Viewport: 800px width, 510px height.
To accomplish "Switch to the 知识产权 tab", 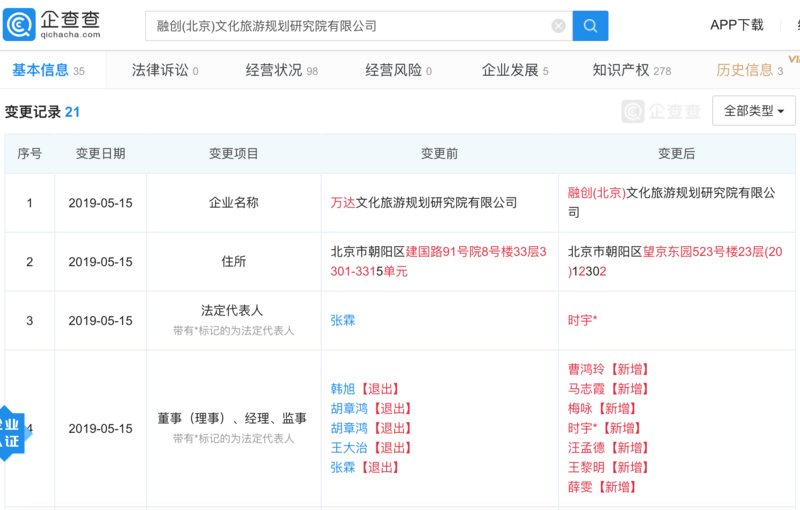I will tap(632, 70).
